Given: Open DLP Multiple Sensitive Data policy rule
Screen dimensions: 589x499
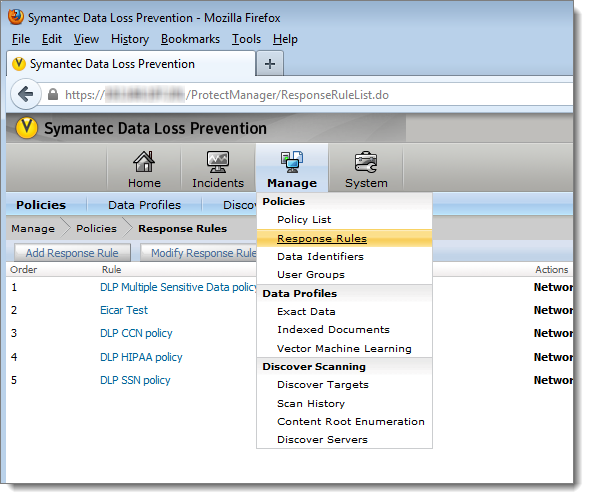Looking at the screenshot, I should [178, 287].
